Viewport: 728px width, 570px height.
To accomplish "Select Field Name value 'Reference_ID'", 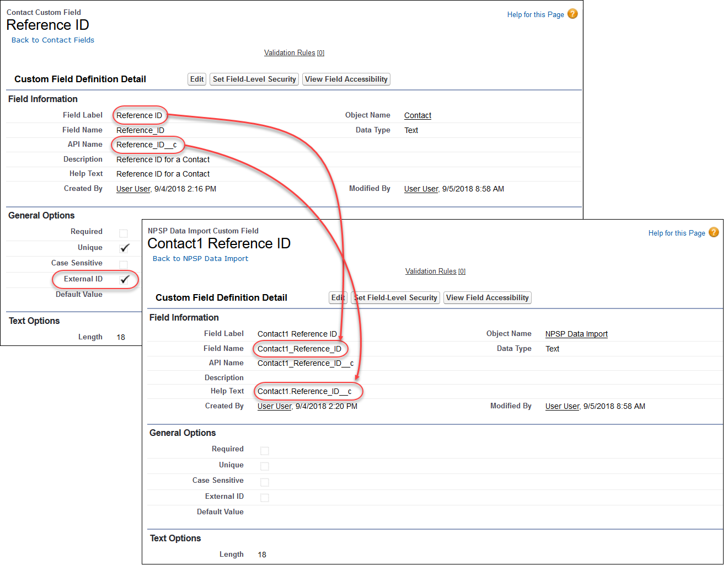I will [140, 130].
